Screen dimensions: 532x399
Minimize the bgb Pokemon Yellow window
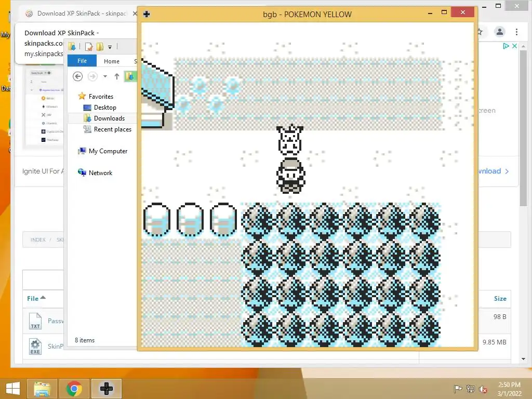click(430, 14)
